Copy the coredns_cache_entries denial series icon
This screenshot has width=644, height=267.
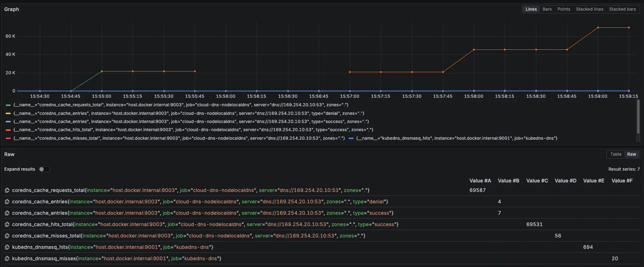pyautogui.click(x=7, y=202)
